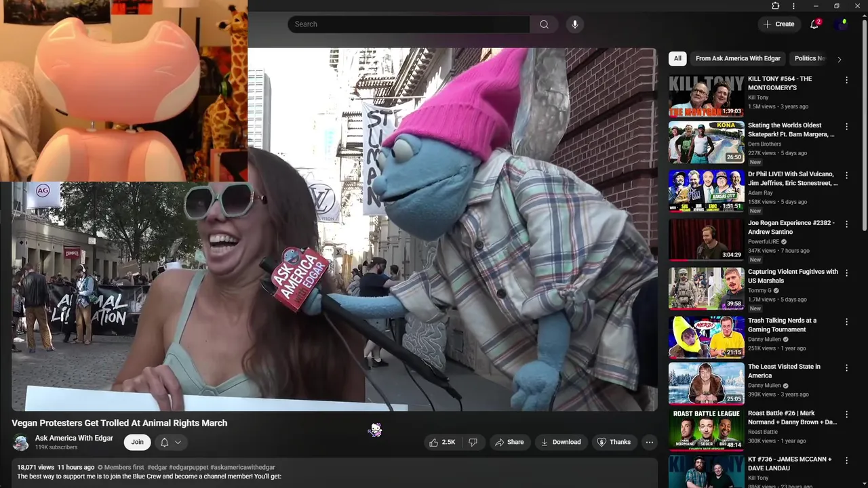This screenshot has height=488, width=868.
Task: Open Joe Rogan Experience #2382 thumbnail
Action: [x=706, y=239]
